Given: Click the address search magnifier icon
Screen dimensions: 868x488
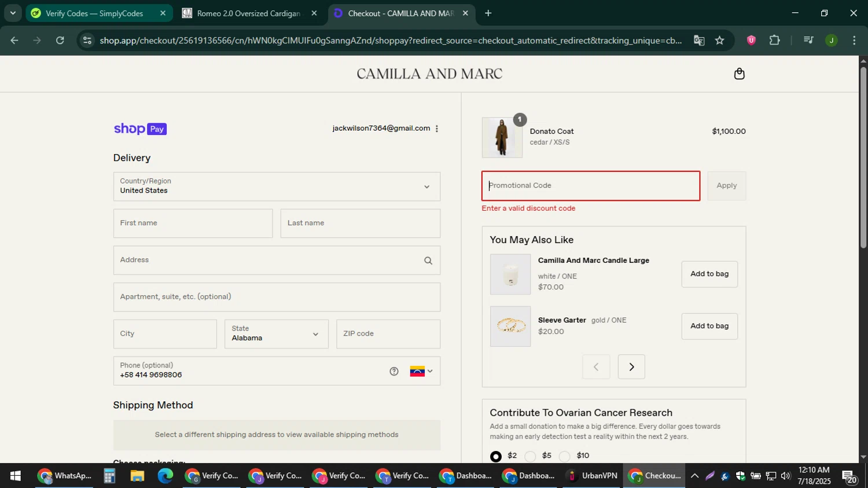Looking at the screenshot, I should click(428, 260).
